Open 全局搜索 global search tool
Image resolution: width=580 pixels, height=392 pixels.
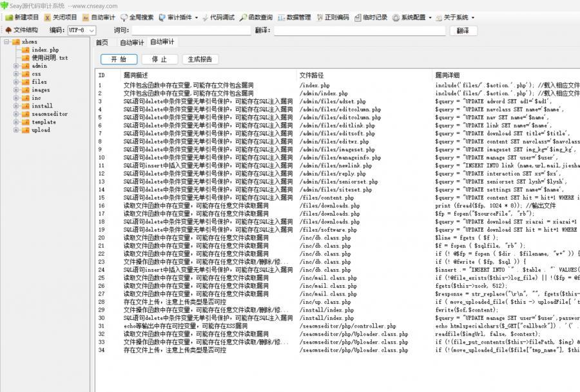[137, 17]
